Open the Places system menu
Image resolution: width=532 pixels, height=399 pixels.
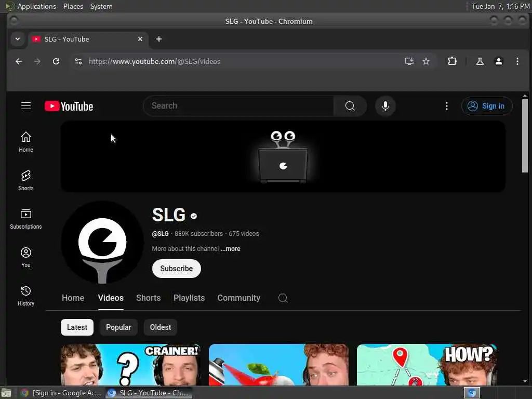[x=73, y=6]
